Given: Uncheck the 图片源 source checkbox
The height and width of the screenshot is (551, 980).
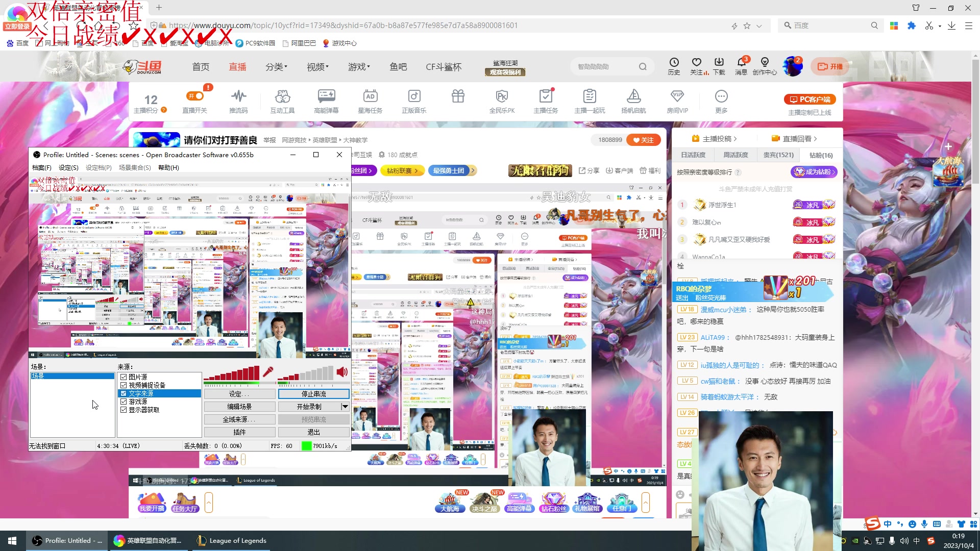Looking at the screenshot, I should coord(124,377).
